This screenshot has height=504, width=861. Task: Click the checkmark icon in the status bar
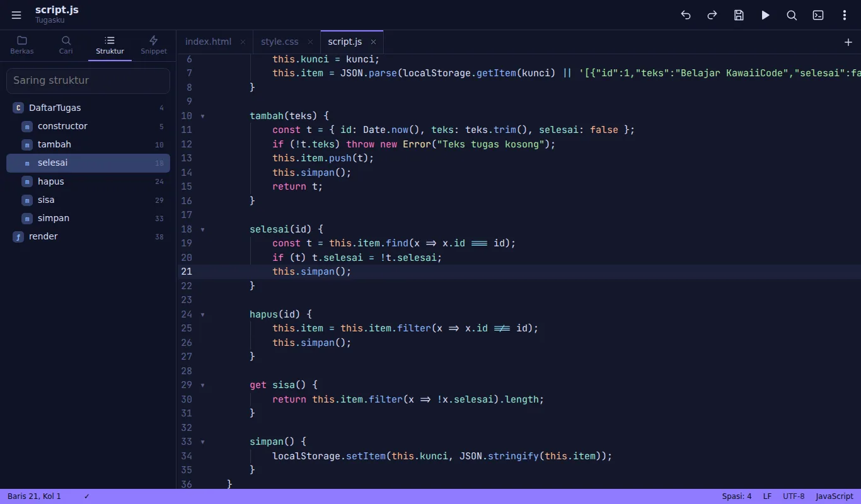86,496
